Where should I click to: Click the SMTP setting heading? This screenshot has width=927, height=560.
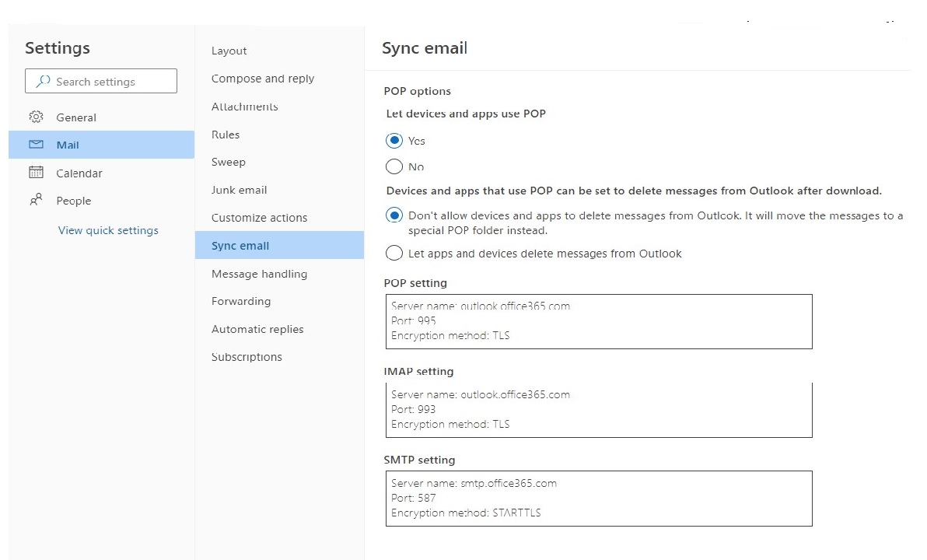(419, 460)
